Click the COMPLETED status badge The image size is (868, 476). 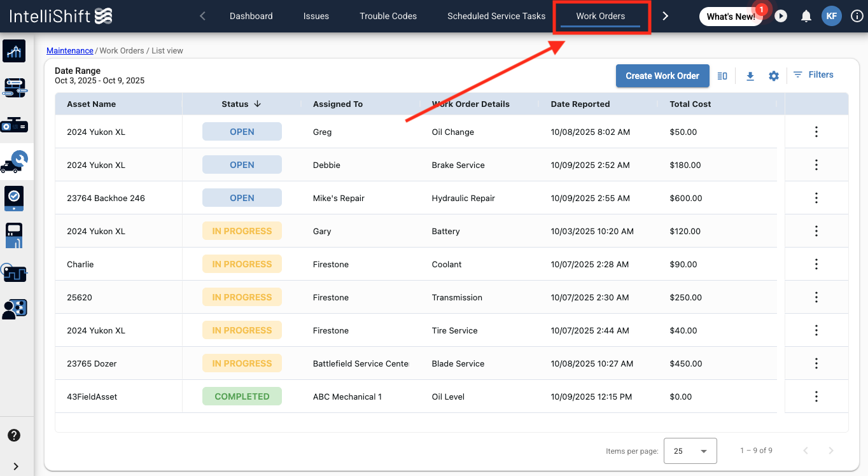242,396
